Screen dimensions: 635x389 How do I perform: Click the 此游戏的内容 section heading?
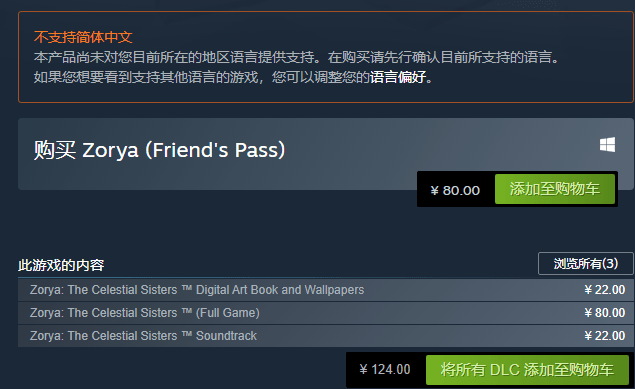pyautogui.click(x=61, y=265)
